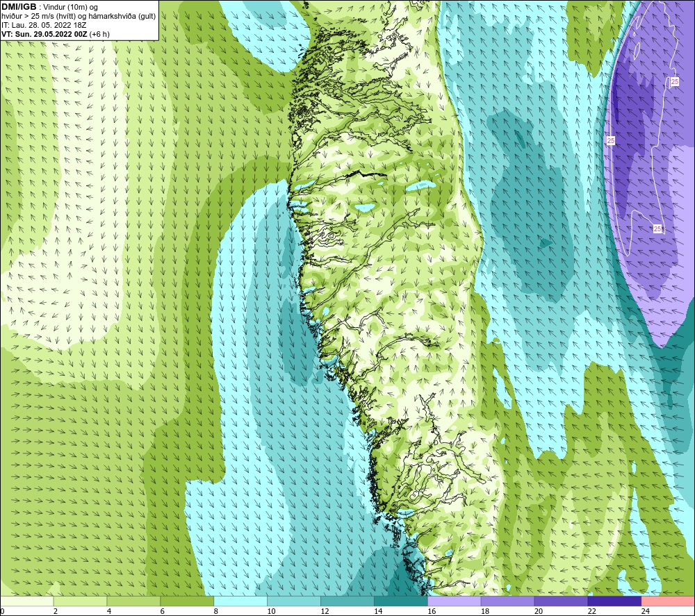
Task: Click the scale label "20"
Action: click(x=539, y=611)
